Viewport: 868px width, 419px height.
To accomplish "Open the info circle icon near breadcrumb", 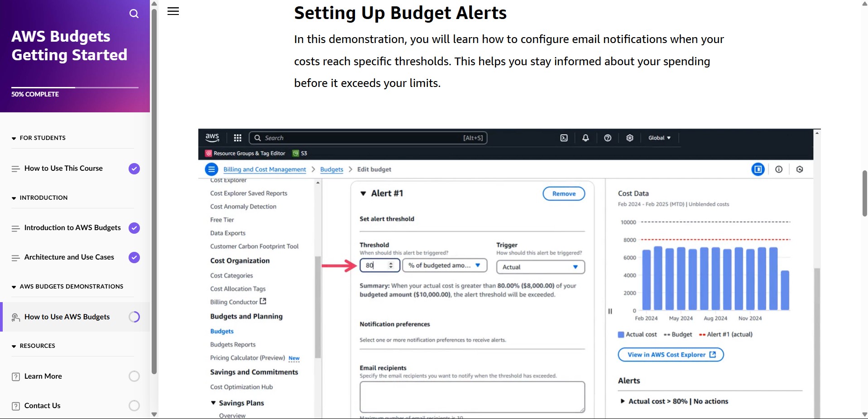I will pos(779,169).
